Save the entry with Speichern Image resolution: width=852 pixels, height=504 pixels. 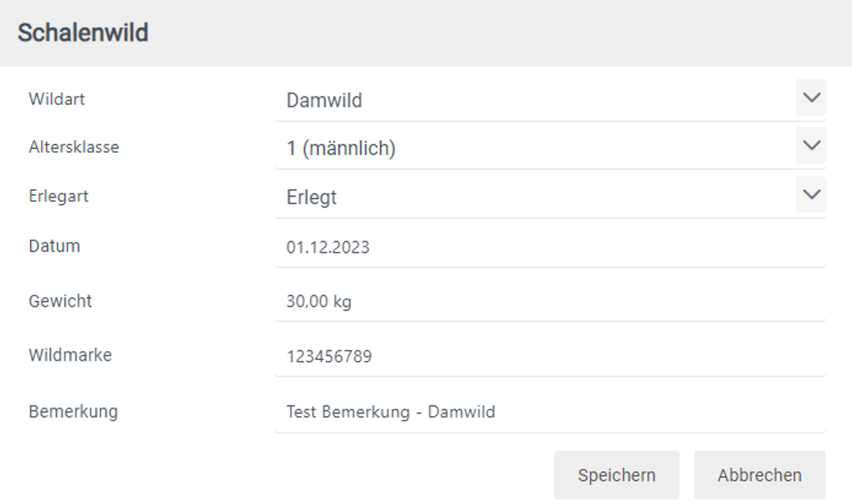(x=616, y=475)
